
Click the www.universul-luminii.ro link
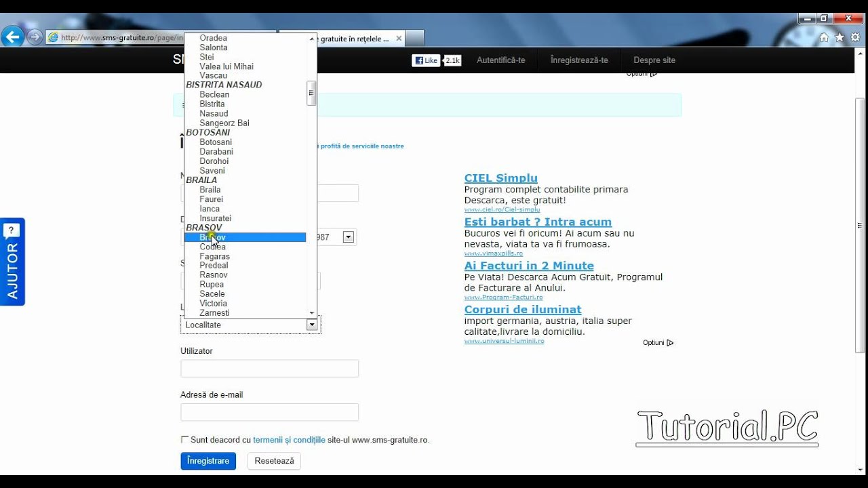click(504, 341)
